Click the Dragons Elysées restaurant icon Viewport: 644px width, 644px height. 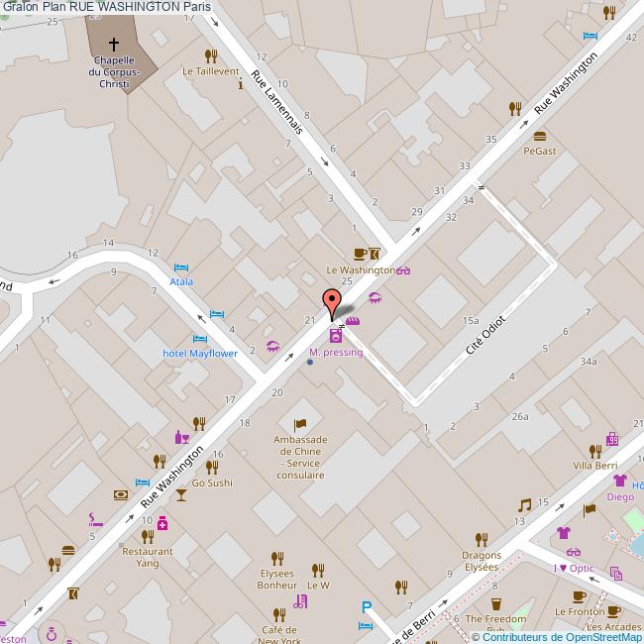tap(482, 539)
